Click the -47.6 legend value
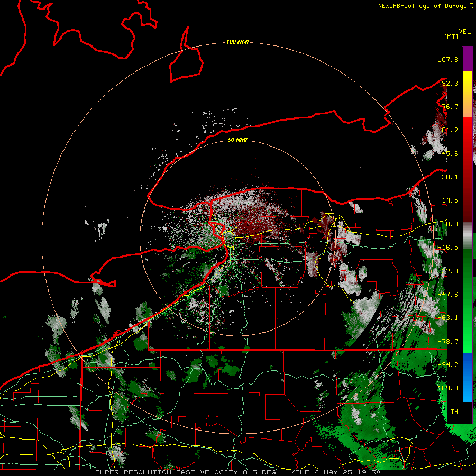Screen dimensions: 476x476 pos(448,295)
